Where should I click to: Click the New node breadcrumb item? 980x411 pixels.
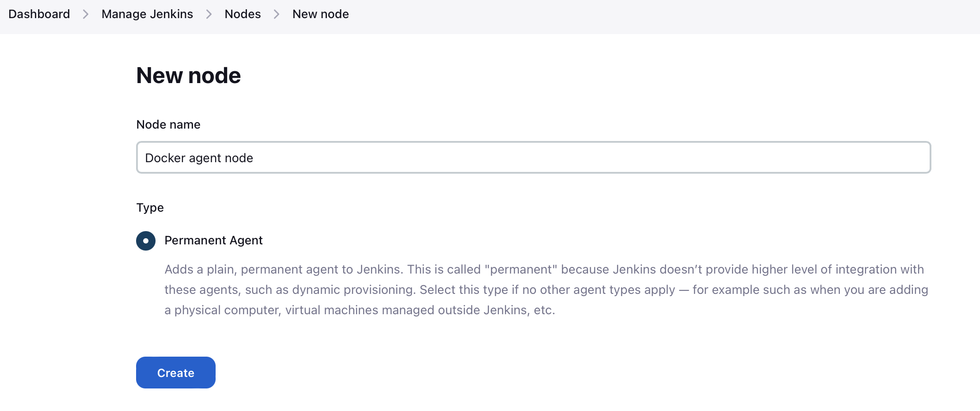pos(320,14)
